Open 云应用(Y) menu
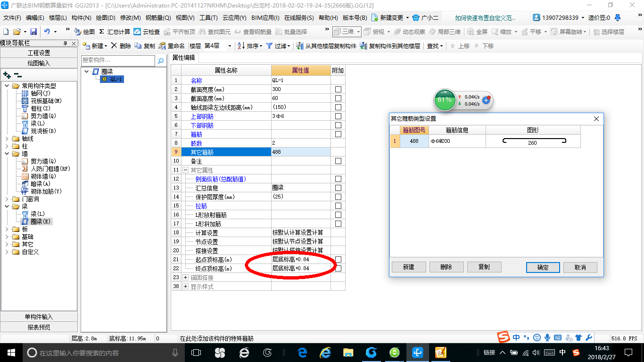The height and width of the screenshot is (362, 644). click(x=234, y=18)
